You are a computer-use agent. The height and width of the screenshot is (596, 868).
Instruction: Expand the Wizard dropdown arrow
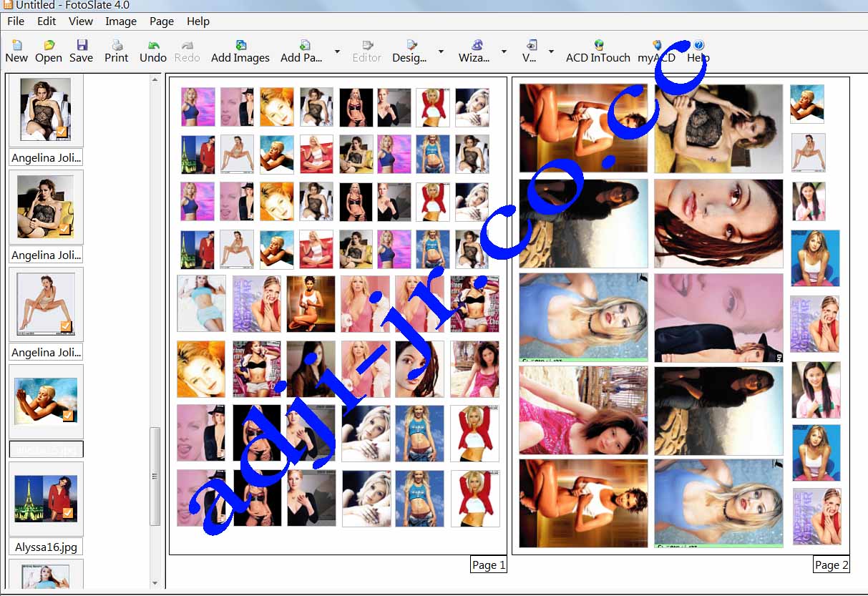[x=504, y=52]
